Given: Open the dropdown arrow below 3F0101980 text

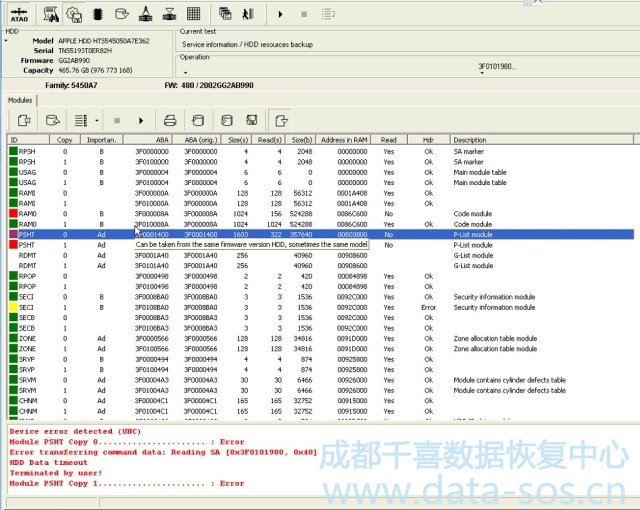Looking at the screenshot, I should pyautogui.click(x=482, y=73).
